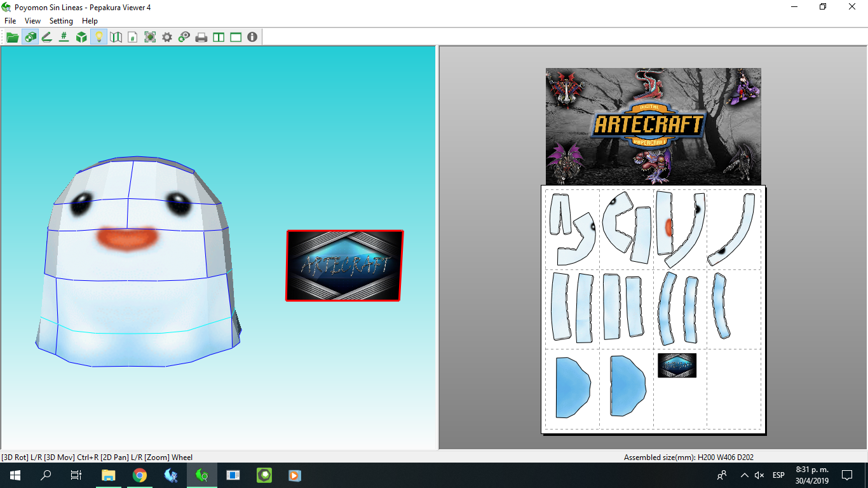Click the green solid cube icon
Image resolution: width=868 pixels, height=488 pixels.
(81, 37)
